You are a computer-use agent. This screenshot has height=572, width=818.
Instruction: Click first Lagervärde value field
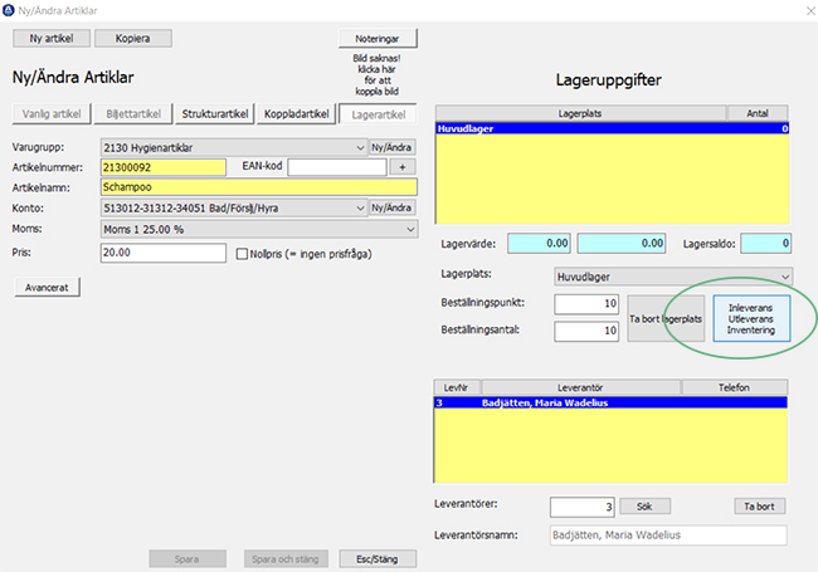click(539, 243)
